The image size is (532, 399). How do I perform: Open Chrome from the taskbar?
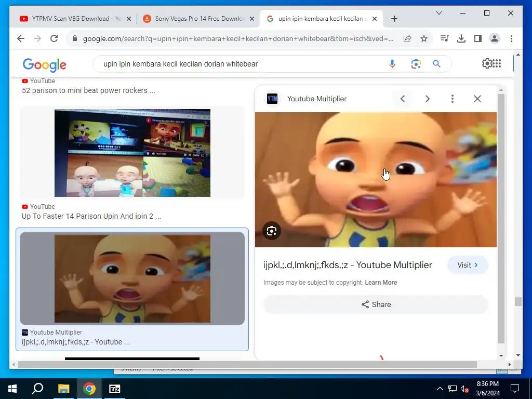point(89,389)
